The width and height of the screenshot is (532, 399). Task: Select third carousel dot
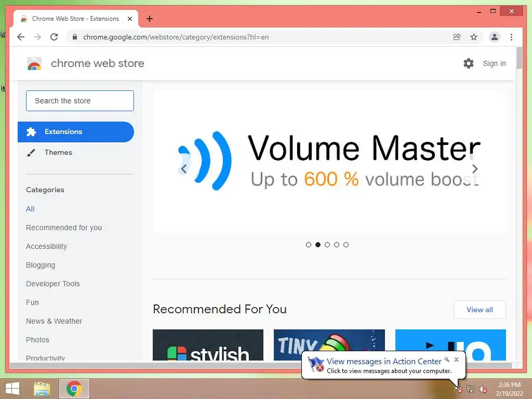tap(327, 245)
